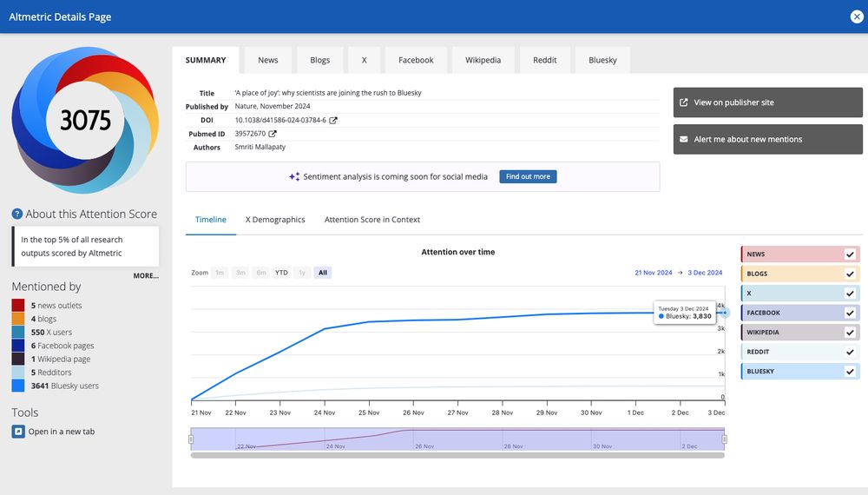Click the About this Attention Score heading
This screenshot has height=495, width=868.
[91, 214]
